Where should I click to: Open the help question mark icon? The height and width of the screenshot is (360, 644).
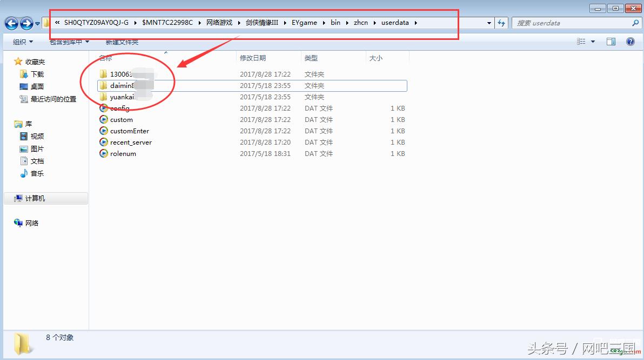(630, 42)
